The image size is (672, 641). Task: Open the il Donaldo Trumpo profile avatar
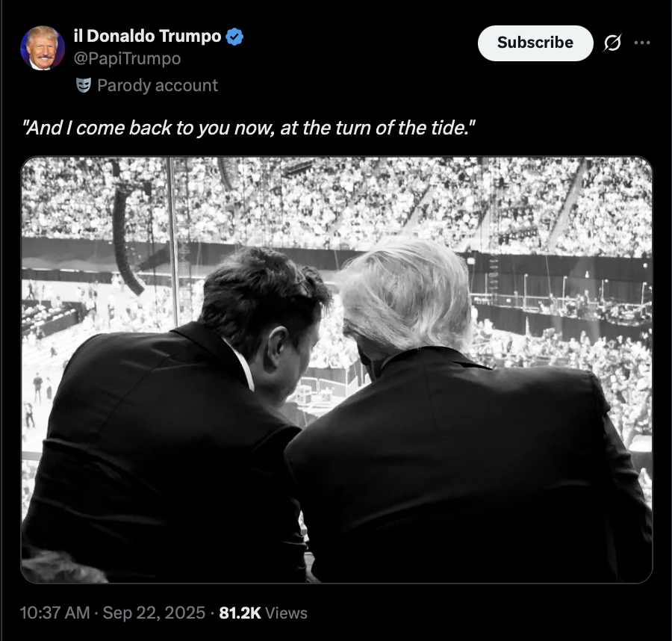point(43,48)
